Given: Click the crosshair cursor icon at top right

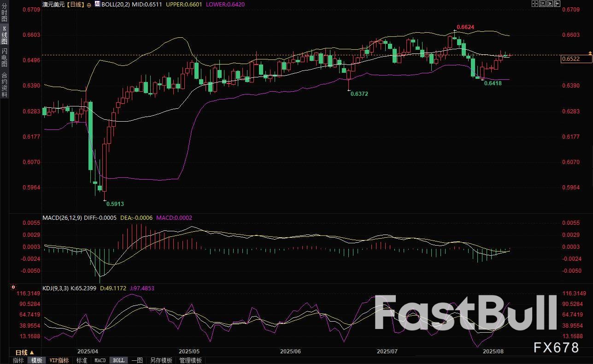Looking at the screenshot, I should tap(534, 4).
